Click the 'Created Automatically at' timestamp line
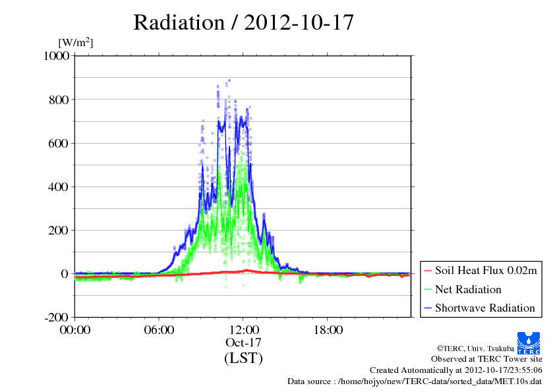 pos(456,370)
